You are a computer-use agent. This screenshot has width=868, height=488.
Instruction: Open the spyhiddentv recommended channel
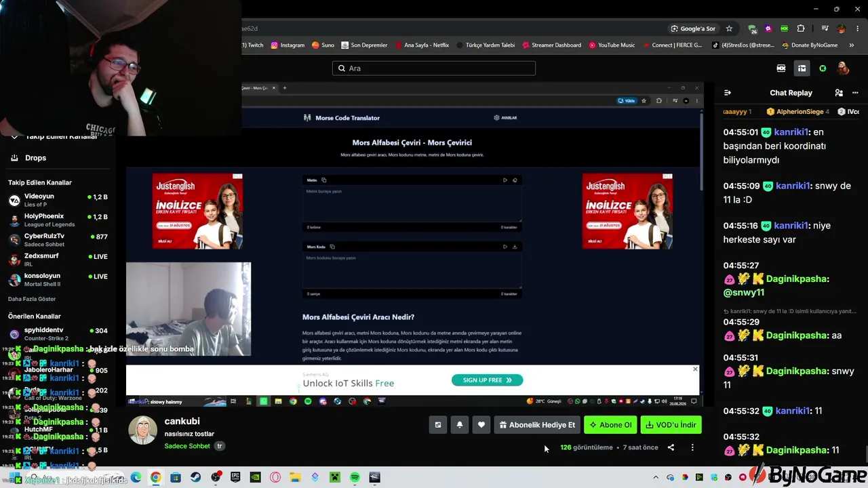(58, 333)
